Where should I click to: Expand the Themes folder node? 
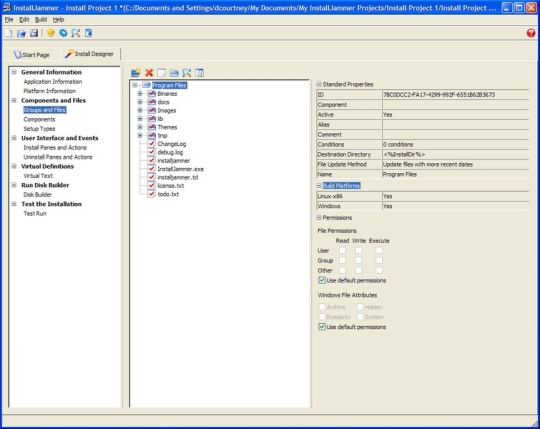point(140,127)
